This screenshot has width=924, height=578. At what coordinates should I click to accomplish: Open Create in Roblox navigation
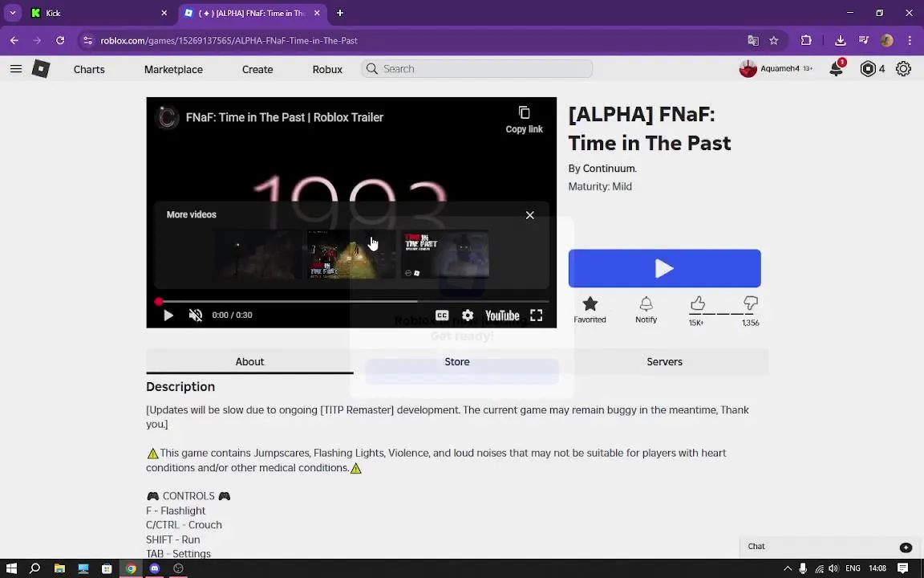pos(257,69)
